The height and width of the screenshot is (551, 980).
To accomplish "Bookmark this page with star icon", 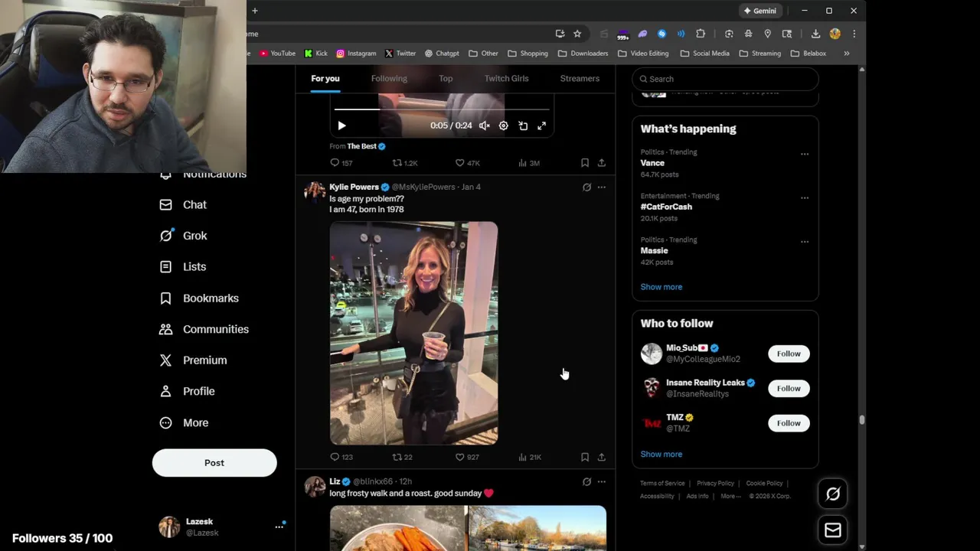I will pos(577,34).
